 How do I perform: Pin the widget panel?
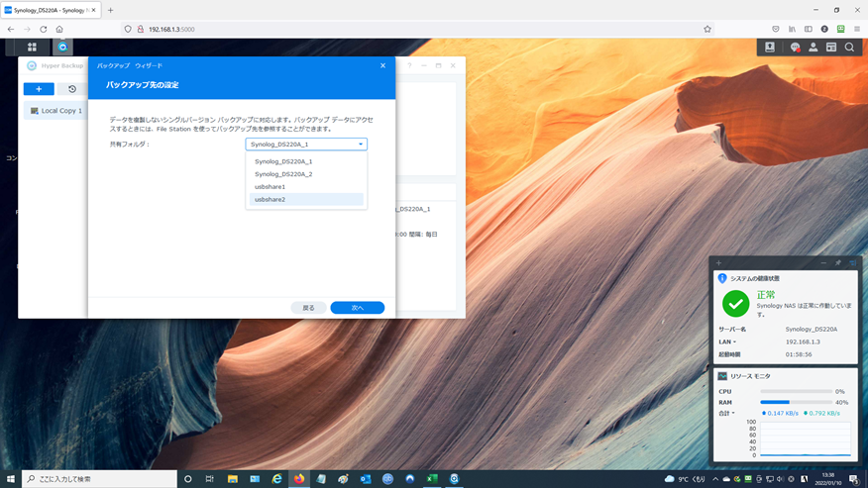837,263
